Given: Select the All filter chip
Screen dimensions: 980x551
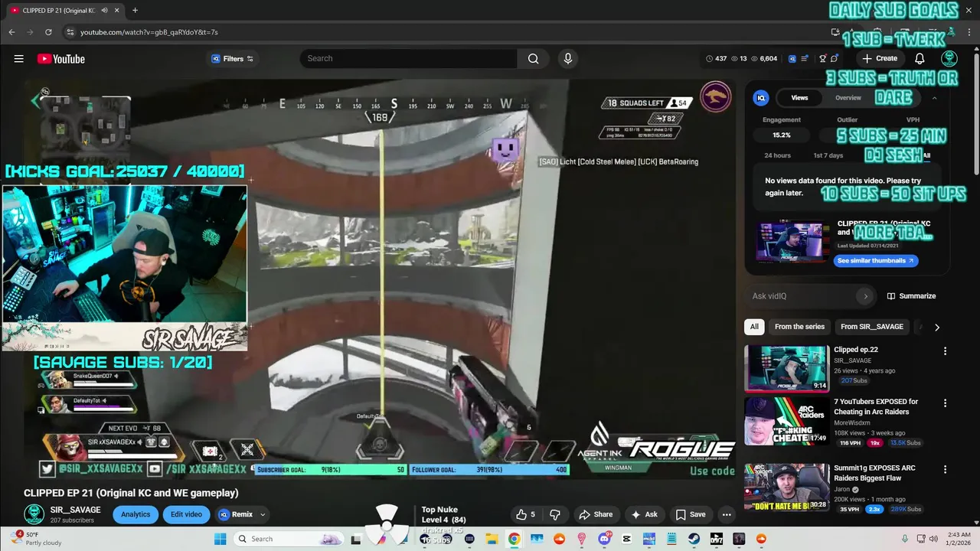Looking at the screenshot, I should pos(754,327).
